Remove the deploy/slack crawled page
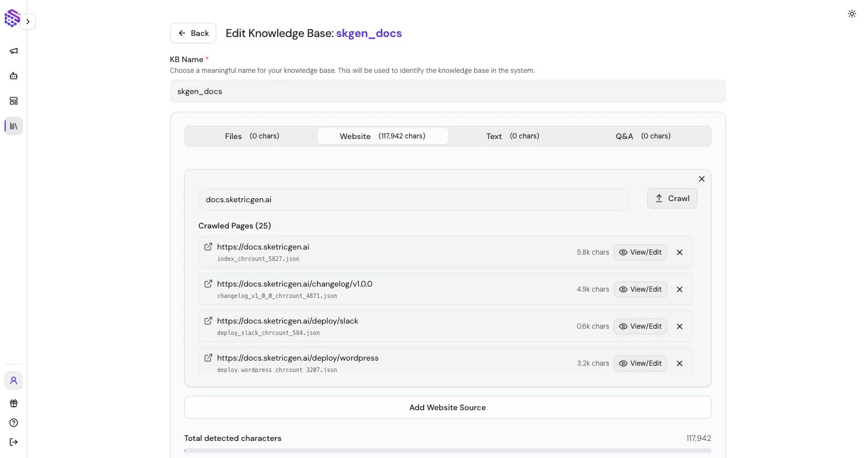Viewport: 868px width, 458px height. point(680,326)
